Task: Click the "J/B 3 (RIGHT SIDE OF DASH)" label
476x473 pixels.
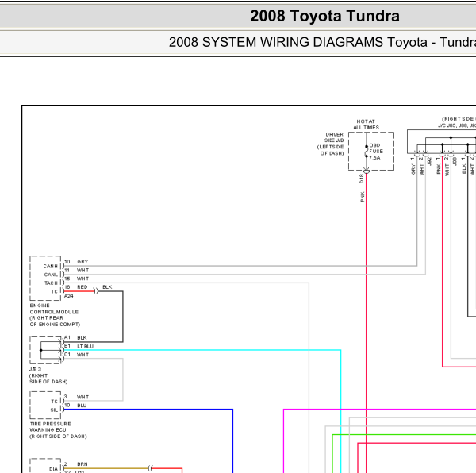Action: point(48,375)
